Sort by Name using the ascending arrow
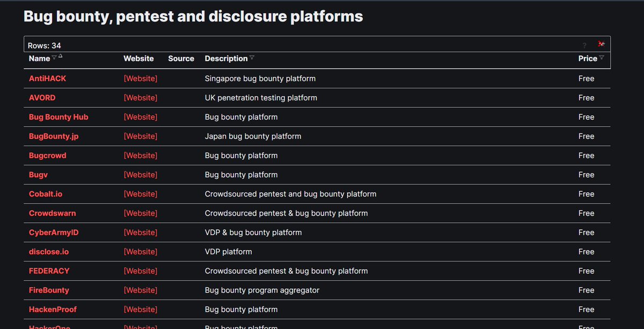644x329 pixels. (60, 56)
